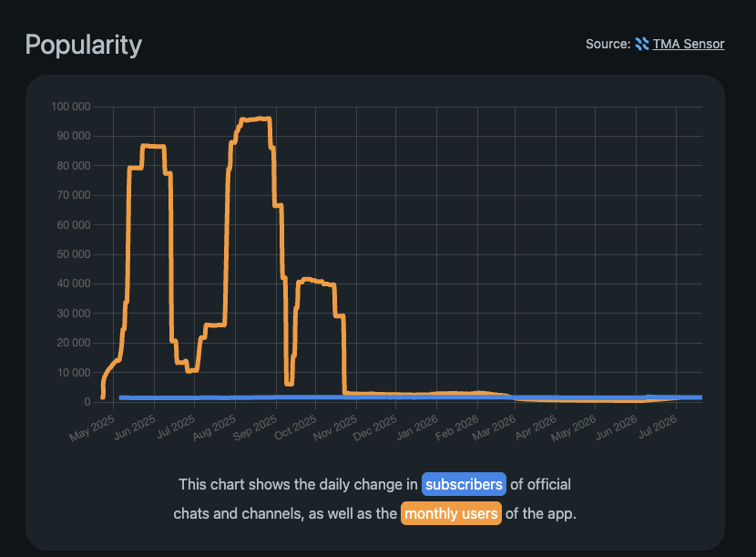Click the Jul 2026 x-axis label
This screenshot has width=756, height=557.
coord(657,428)
